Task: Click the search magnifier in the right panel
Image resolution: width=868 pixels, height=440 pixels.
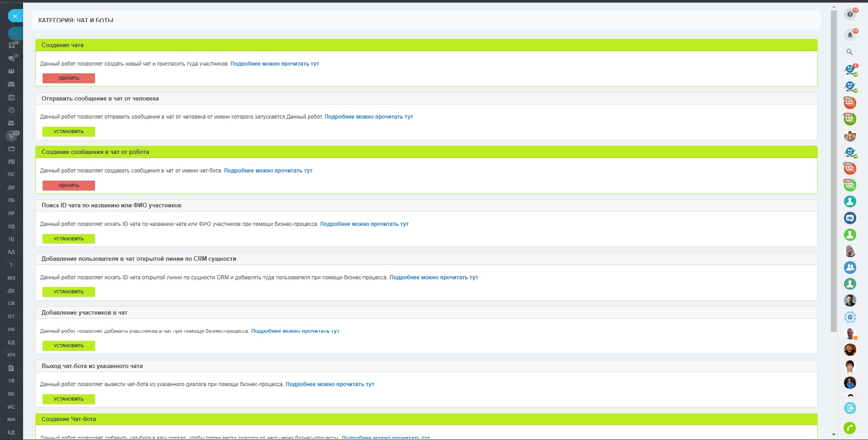Action: coord(850,52)
